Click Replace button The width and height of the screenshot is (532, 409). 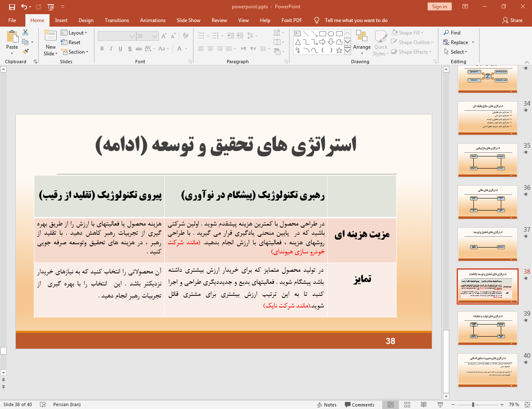pos(456,42)
